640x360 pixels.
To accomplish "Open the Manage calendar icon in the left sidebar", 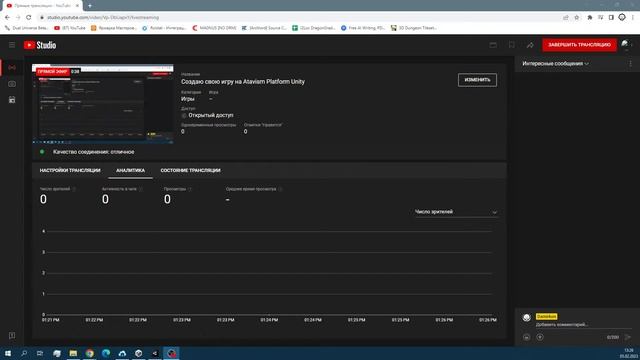I will [12, 100].
